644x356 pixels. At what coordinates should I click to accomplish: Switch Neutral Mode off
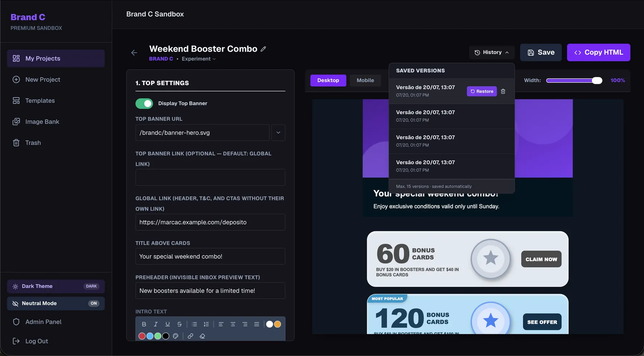click(56, 303)
